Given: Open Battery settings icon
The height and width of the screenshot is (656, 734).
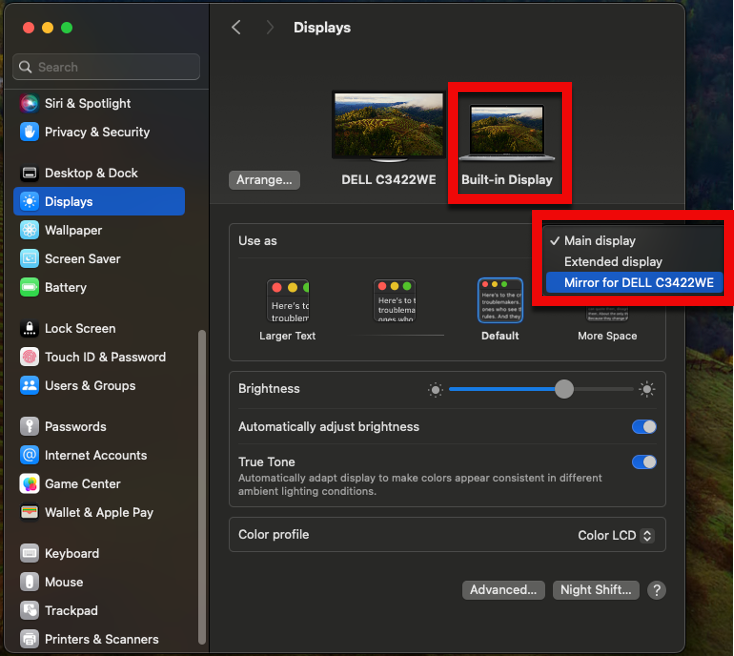Looking at the screenshot, I should (29, 287).
